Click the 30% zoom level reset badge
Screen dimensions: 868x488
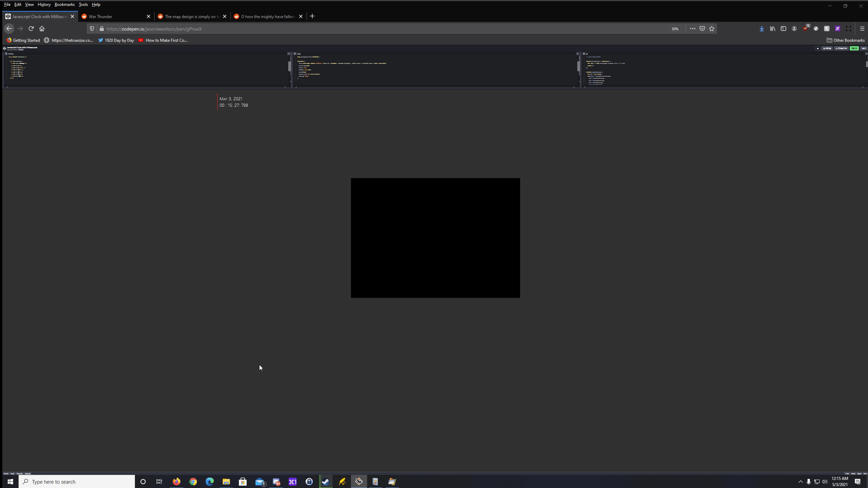tap(675, 29)
